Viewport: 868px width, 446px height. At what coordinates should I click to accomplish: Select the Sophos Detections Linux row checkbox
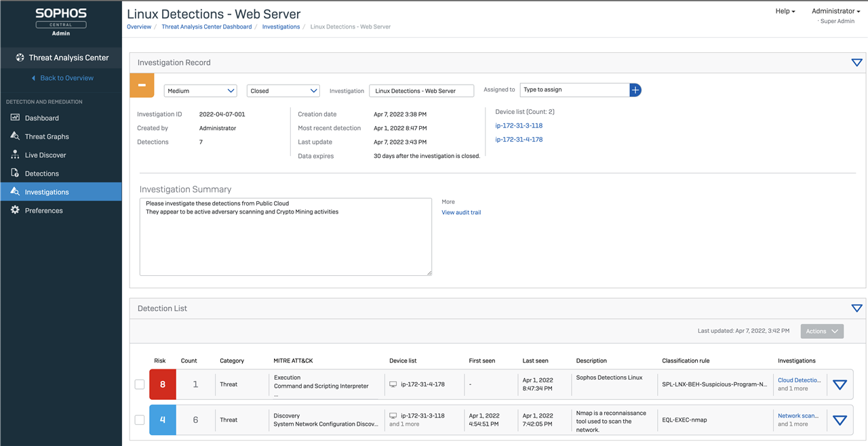point(140,384)
